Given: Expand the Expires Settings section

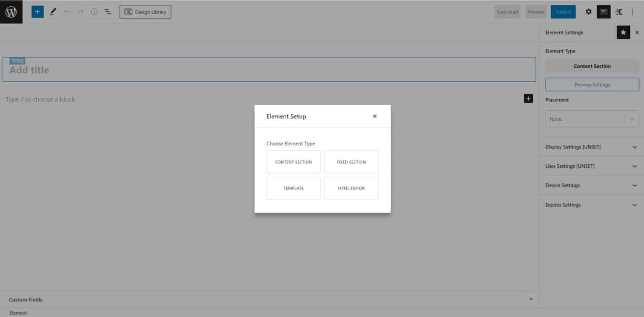Looking at the screenshot, I should [x=592, y=205].
